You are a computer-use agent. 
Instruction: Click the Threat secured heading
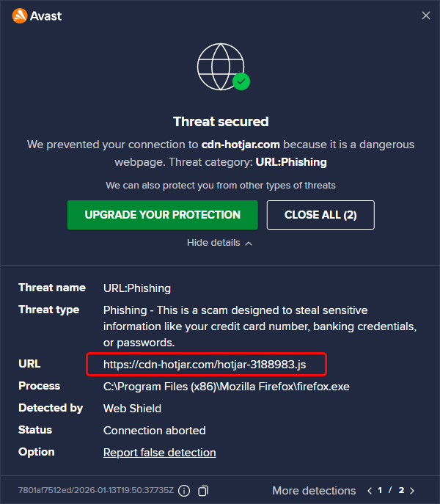click(x=221, y=122)
